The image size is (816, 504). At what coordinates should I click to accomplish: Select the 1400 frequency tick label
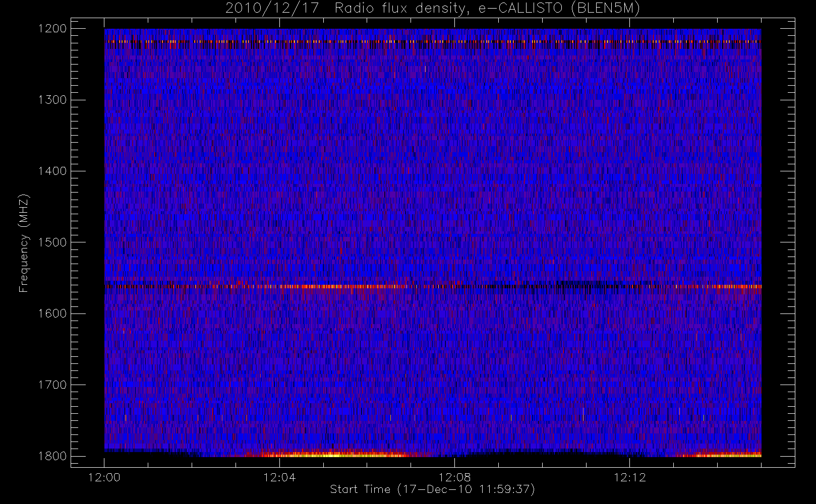(52, 171)
